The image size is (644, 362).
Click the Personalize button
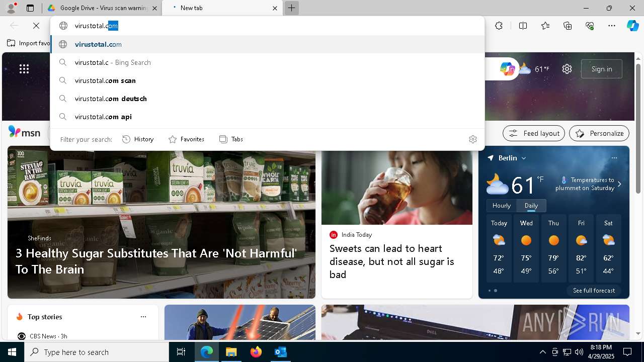[599, 133]
